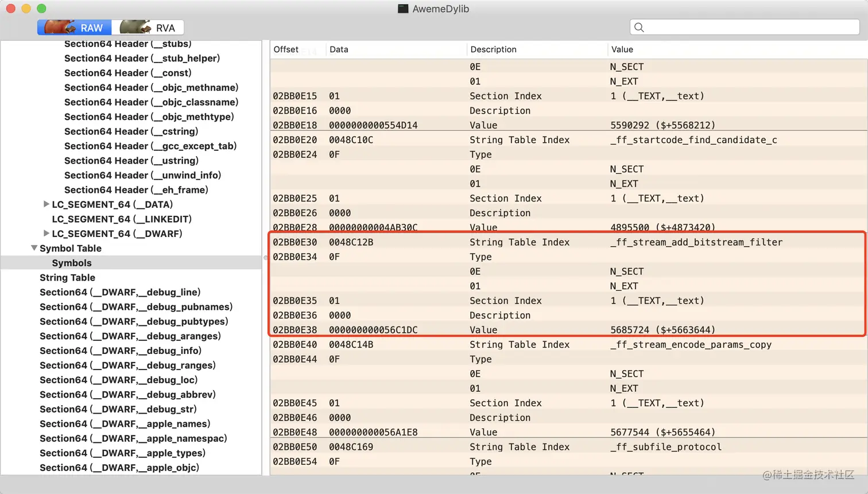The image size is (868, 494).
Task: Open Section64 (__DWARF,__debug_aranges)
Action: (x=130, y=336)
